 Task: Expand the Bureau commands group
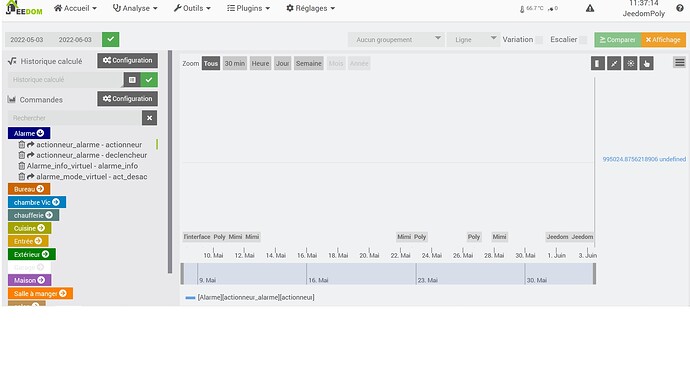point(29,189)
